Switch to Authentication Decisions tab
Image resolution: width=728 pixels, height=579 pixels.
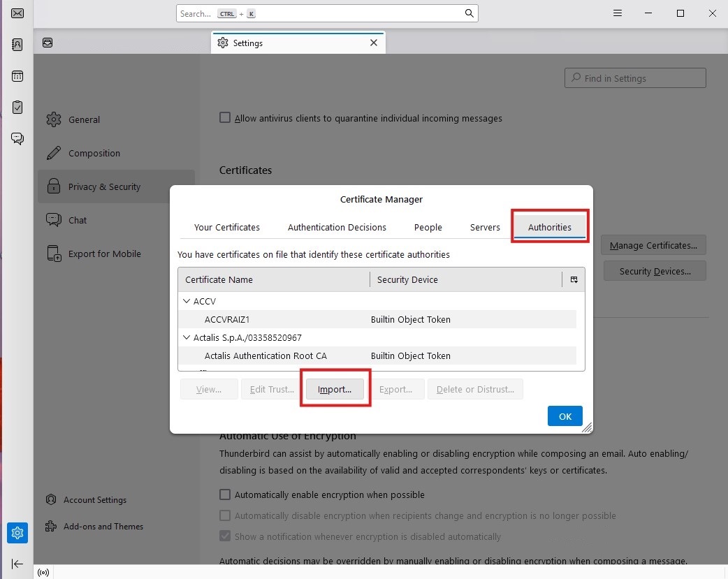coord(337,227)
